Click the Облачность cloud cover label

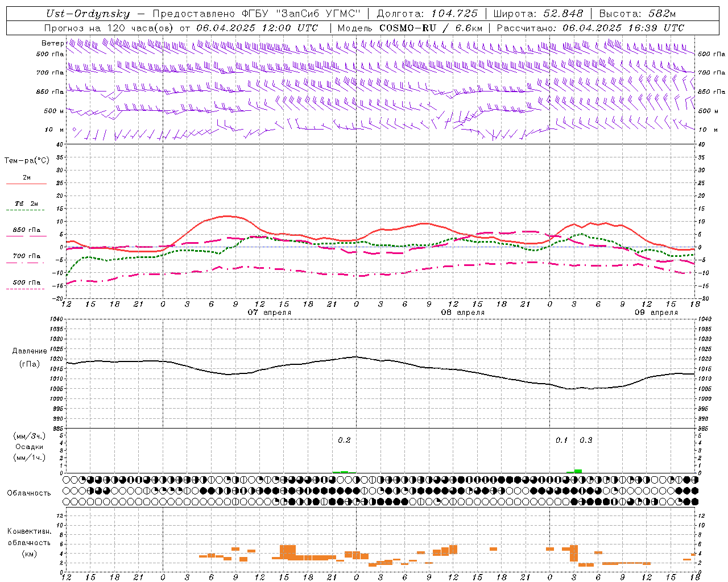(x=29, y=493)
